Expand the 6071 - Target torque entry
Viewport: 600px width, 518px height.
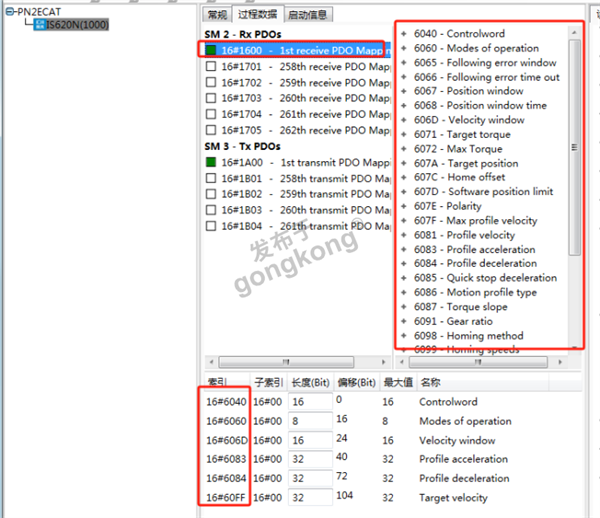[404, 134]
